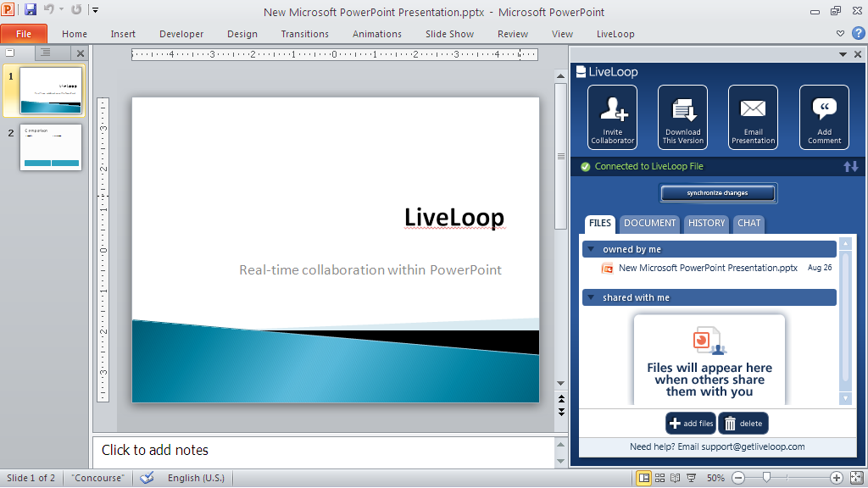The image size is (868, 488).
Task: Select New Microsoft PowerPoint Presentation.pptx in file list
Action: tap(709, 269)
